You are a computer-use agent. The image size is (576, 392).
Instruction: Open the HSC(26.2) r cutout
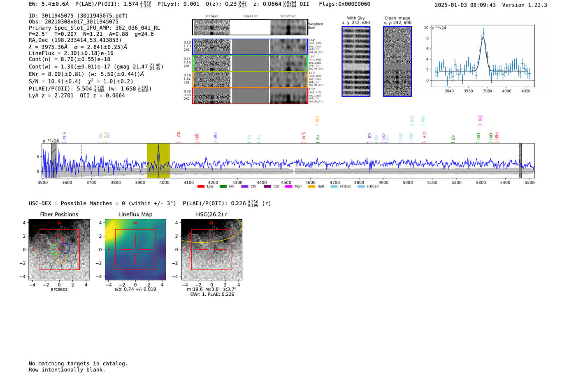coord(211,250)
